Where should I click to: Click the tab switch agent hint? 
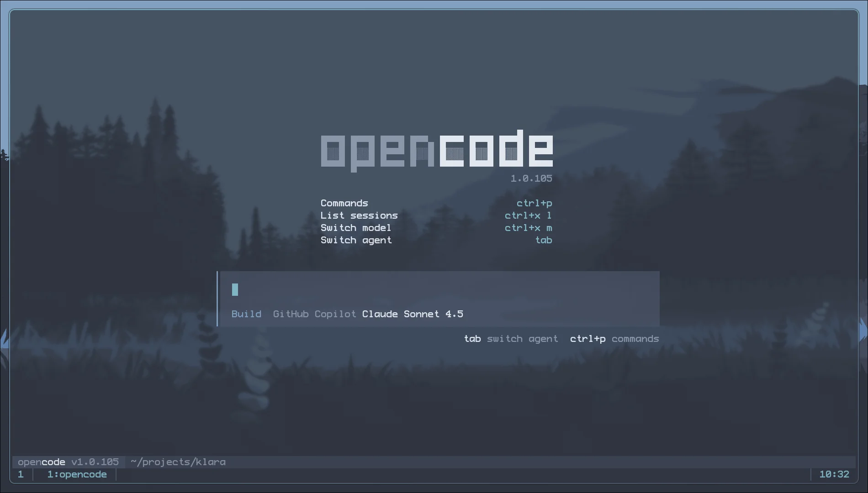click(x=511, y=339)
